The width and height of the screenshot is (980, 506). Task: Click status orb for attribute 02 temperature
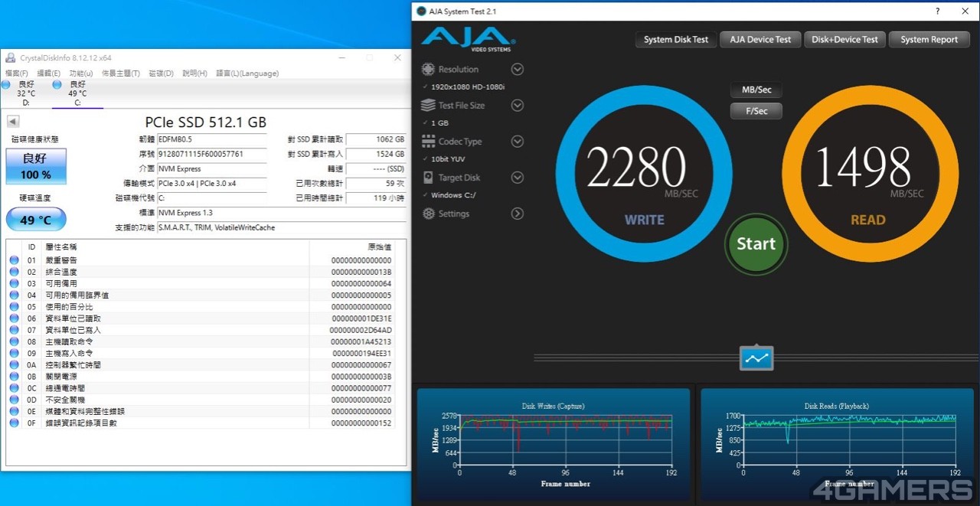point(14,272)
